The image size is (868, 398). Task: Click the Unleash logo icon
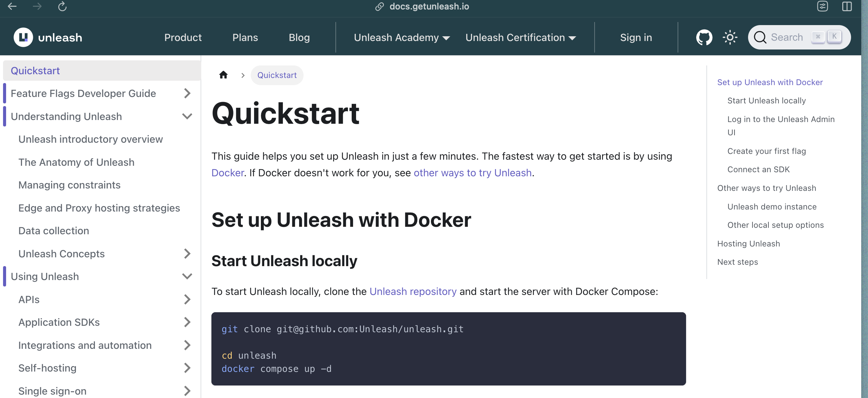coord(23,37)
